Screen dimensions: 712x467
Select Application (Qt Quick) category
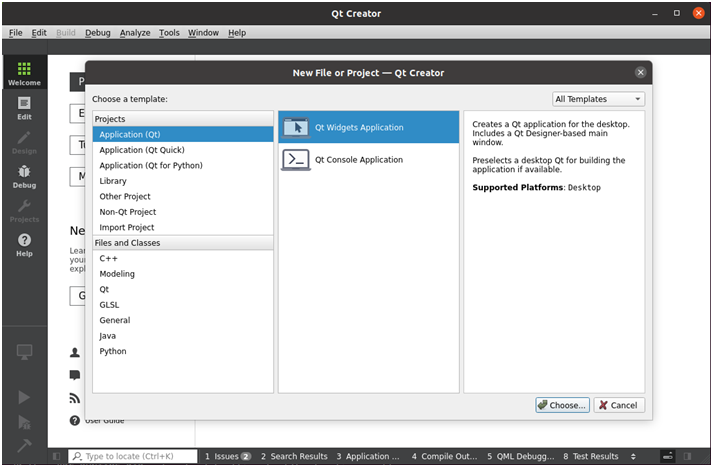pos(183,150)
